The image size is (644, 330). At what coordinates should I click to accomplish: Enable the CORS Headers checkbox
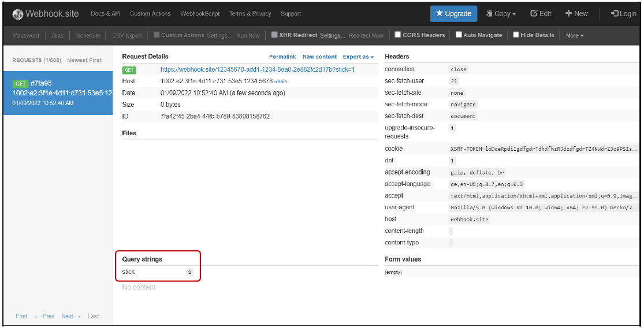[x=397, y=35]
